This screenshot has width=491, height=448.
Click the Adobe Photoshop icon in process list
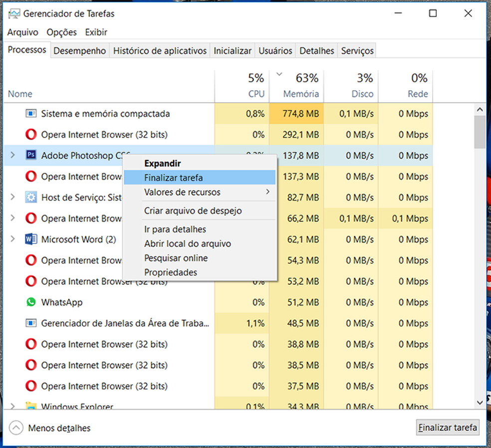pos(31,156)
